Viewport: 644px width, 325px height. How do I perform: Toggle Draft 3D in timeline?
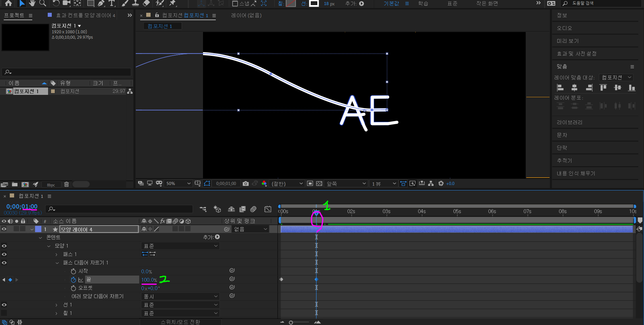(x=217, y=209)
